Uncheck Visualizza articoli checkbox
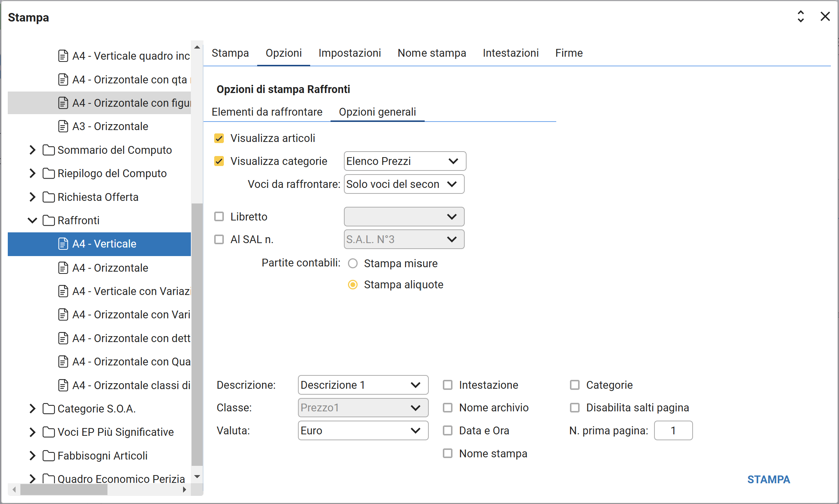This screenshot has width=839, height=504. pyautogui.click(x=219, y=138)
